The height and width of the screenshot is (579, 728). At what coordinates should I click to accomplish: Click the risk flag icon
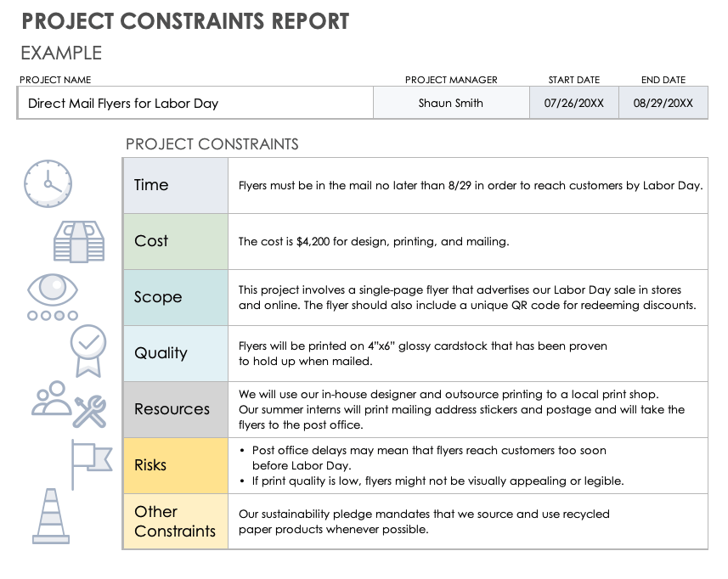pyautogui.click(x=90, y=463)
